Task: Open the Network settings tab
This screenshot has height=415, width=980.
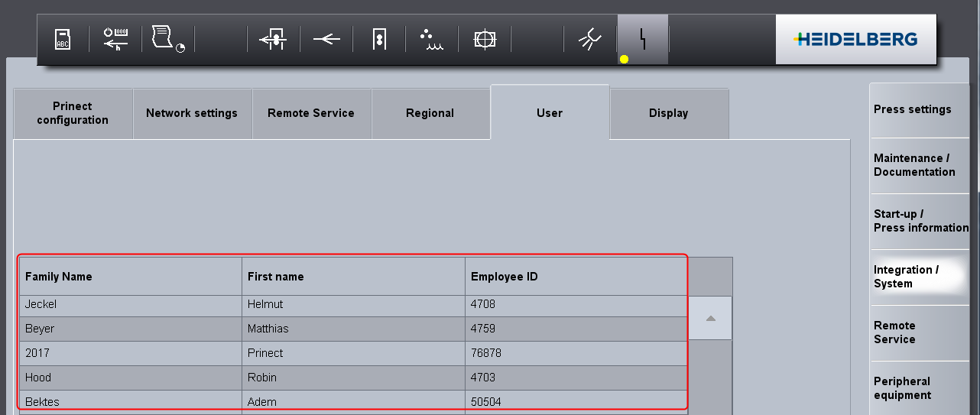Action: click(x=192, y=113)
